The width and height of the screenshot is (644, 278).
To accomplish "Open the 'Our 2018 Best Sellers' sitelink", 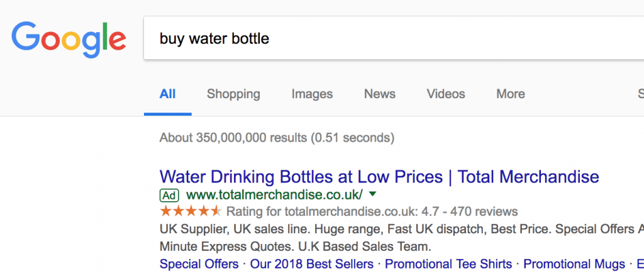I will (311, 264).
